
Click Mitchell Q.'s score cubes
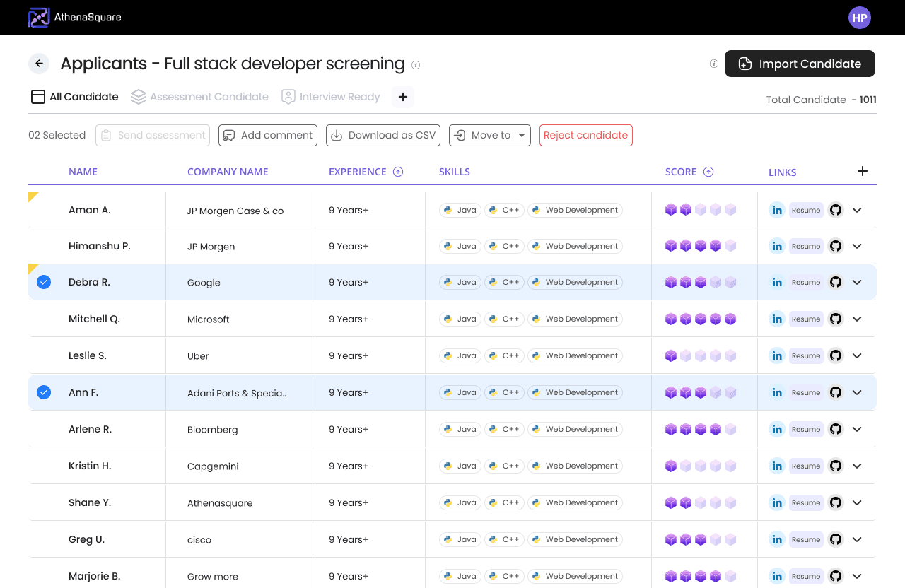[x=701, y=319]
